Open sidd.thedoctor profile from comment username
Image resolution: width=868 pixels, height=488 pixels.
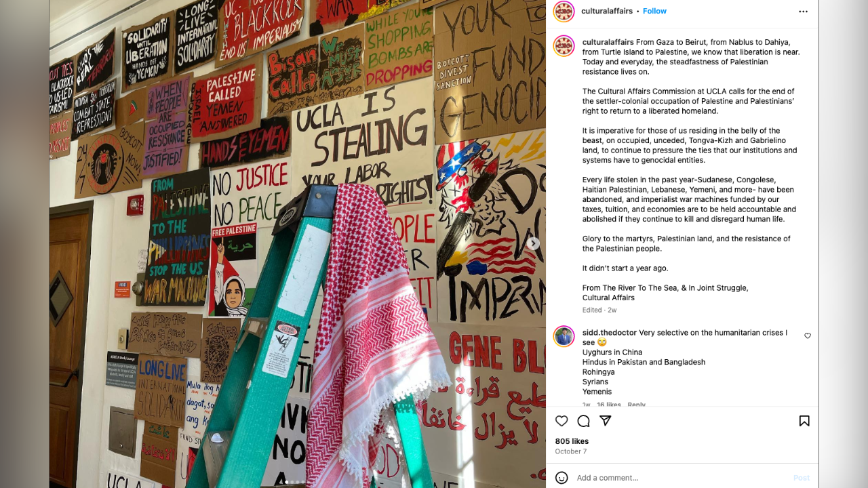point(610,333)
